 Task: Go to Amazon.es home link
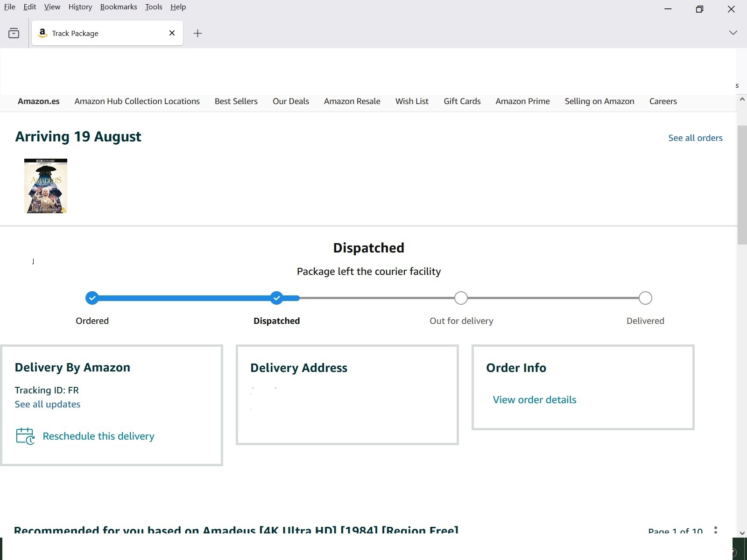point(39,101)
